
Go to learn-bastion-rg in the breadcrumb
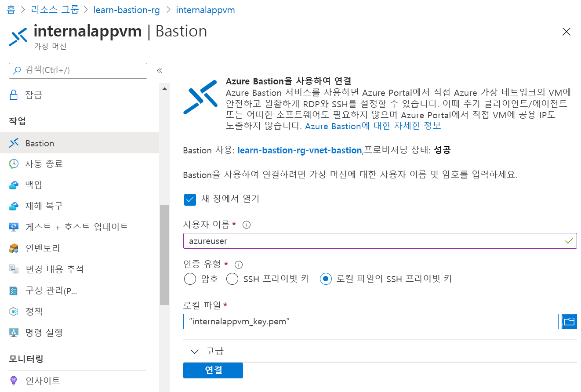click(126, 10)
